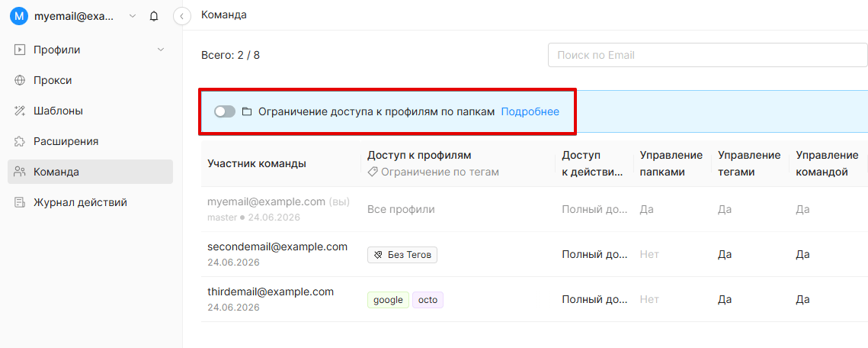
Task: Click the Без Тегов tag badge
Action: 402,255
